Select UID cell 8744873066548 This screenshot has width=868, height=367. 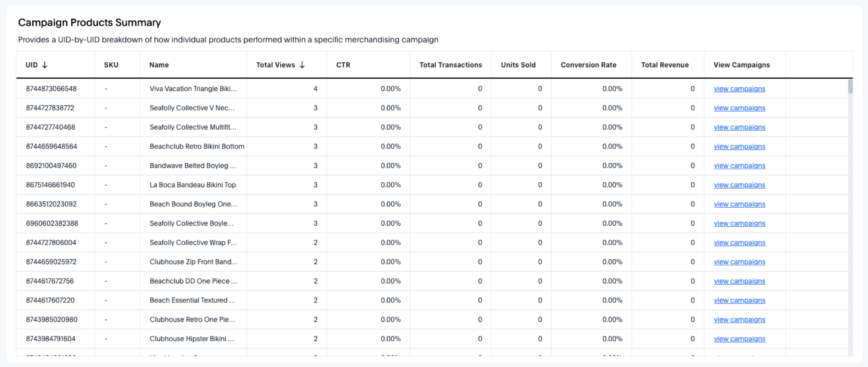51,89
